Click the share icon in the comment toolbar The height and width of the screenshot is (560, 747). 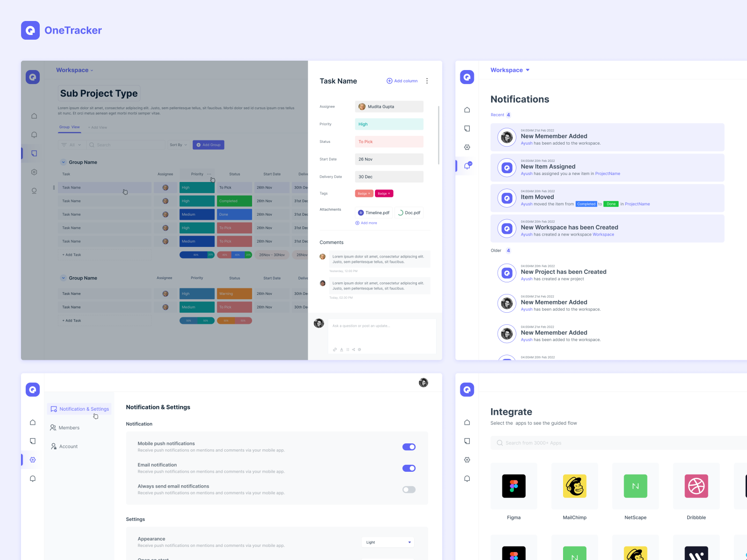click(353, 349)
